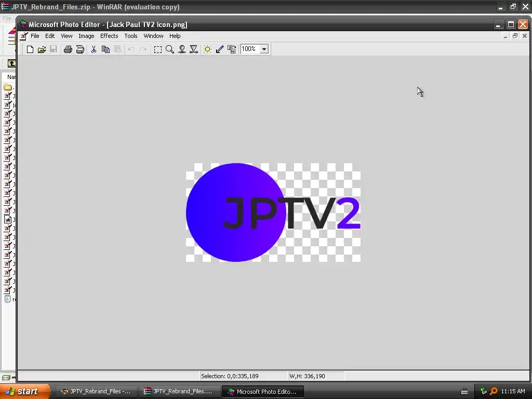The width and height of the screenshot is (532, 399).
Task: Switch to JPTV_Rebrand_Files folder taskbar button
Action: click(x=96, y=392)
